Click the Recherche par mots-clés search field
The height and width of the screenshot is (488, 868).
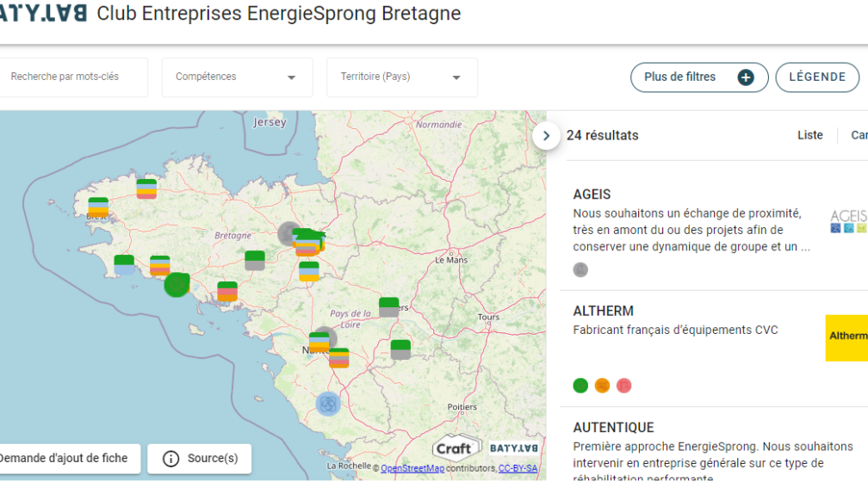(x=74, y=77)
